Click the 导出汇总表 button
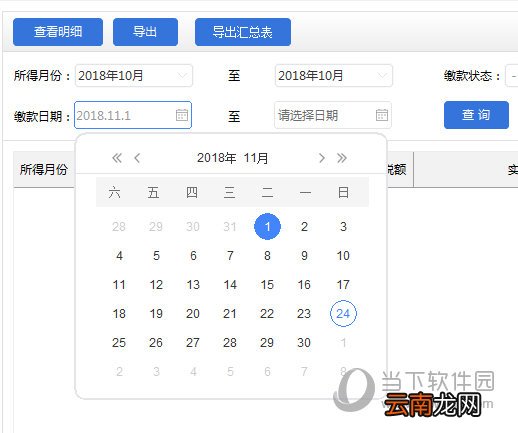Viewport: 518px width, 433px height. tap(243, 32)
